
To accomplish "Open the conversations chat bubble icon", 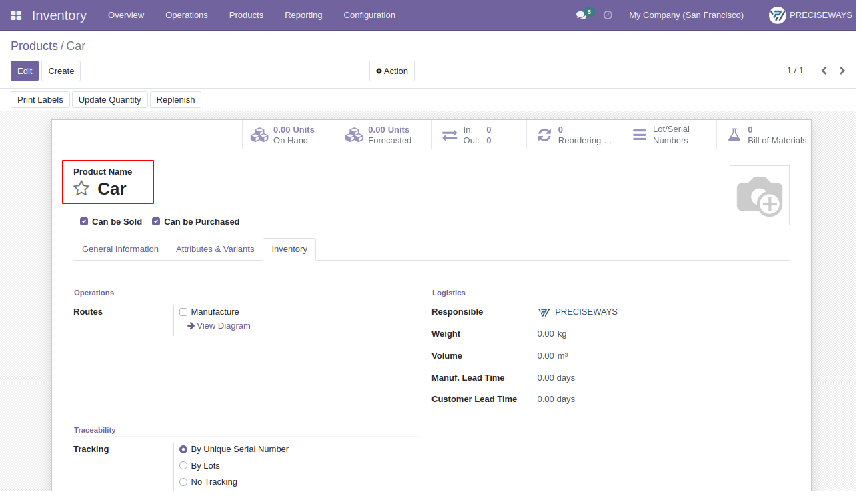I will 581,15.
